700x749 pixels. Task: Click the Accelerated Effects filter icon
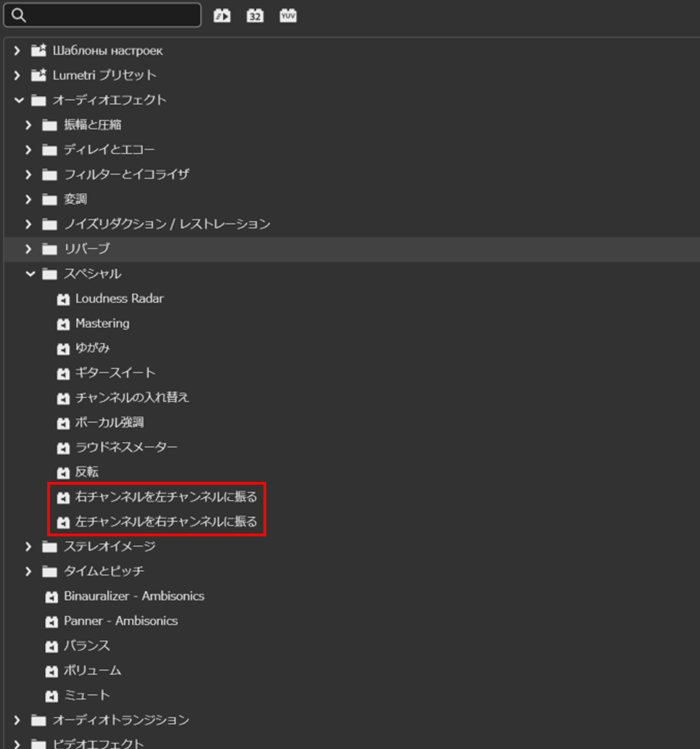(x=222, y=15)
